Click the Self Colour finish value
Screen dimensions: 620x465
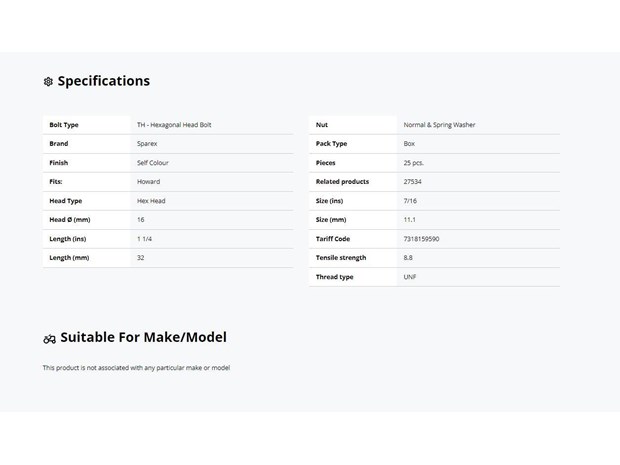pyautogui.click(x=153, y=163)
